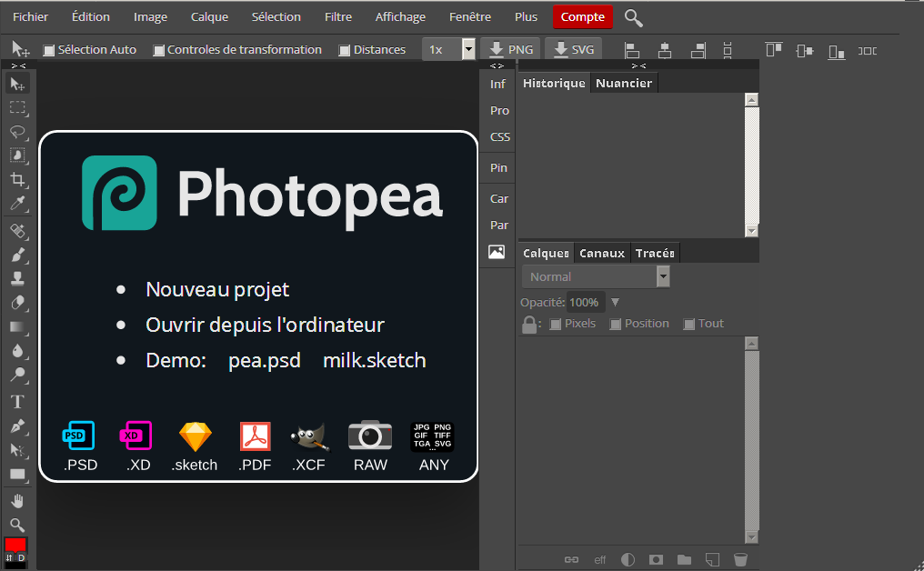Export with the PNG download button
This screenshot has width=924, height=571.
pyautogui.click(x=511, y=49)
